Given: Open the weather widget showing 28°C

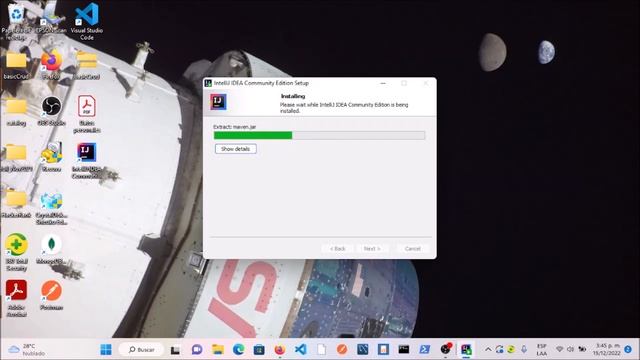Looking at the screenshot, I should click(27, 350).
